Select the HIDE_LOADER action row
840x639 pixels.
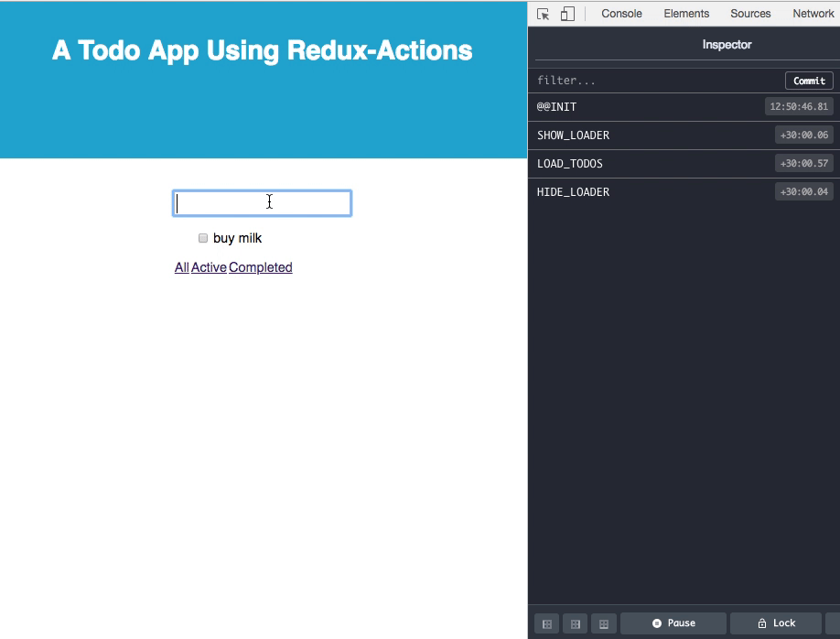coord(684,192)
